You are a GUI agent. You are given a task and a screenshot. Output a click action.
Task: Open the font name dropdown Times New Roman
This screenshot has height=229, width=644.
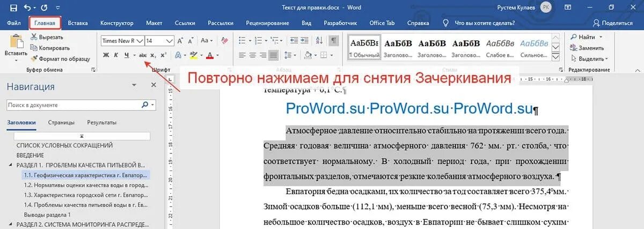click(141, 41)
